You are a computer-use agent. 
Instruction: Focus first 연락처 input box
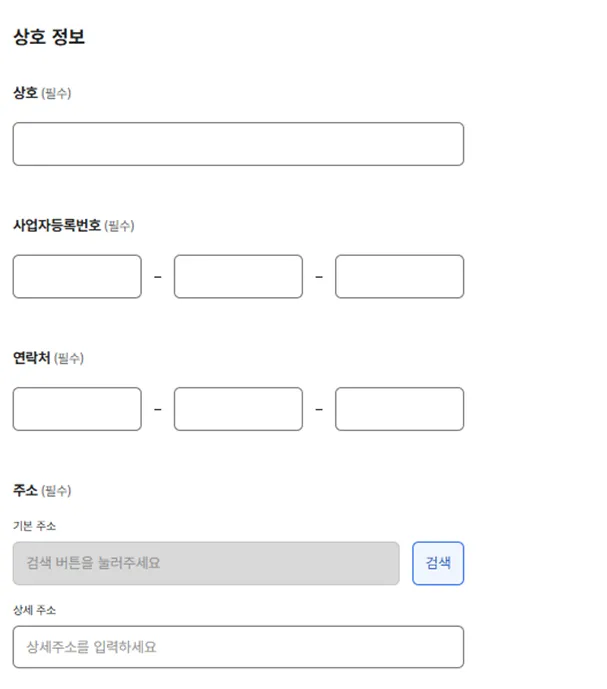(77, 409)
